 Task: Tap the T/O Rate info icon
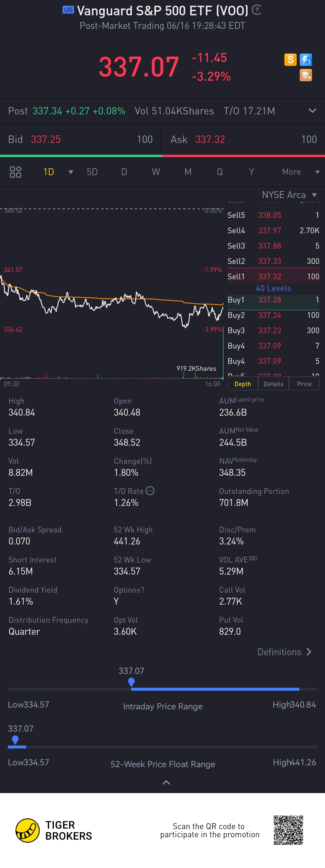pos(150,491)
